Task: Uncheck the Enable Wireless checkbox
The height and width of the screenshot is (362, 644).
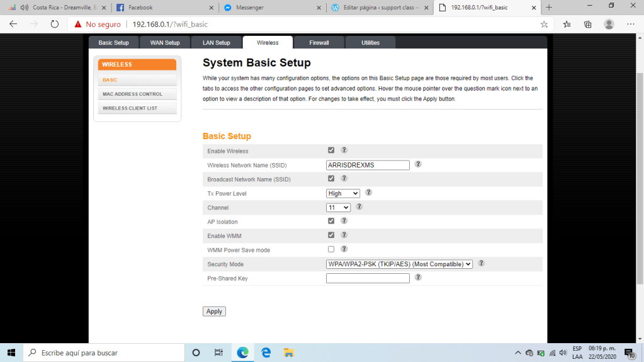Action: (x=331, y=150)
